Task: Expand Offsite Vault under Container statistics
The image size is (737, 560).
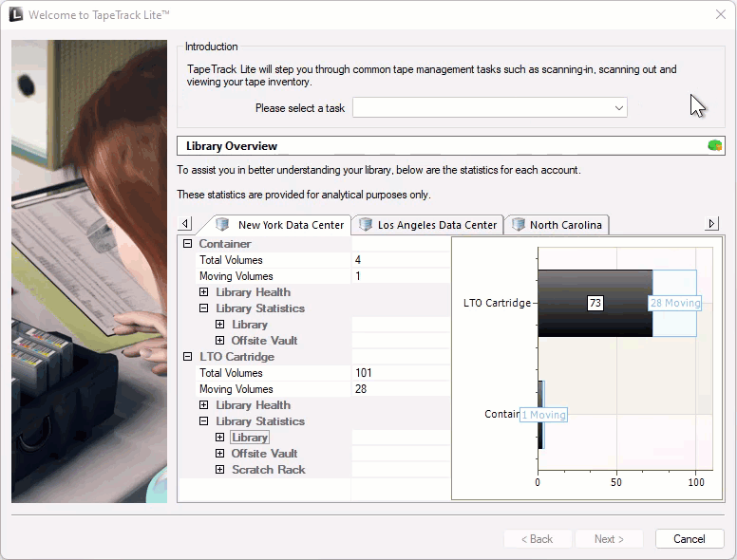Action: 220,341
